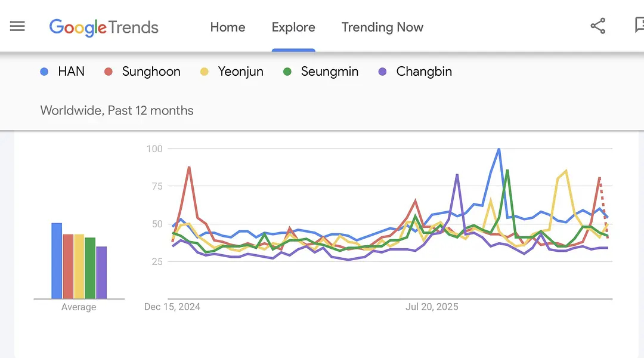644x358 pixels.
Task: Click the purple Changbin average bar
Action: pyautogui.click(x=101, y=273)
